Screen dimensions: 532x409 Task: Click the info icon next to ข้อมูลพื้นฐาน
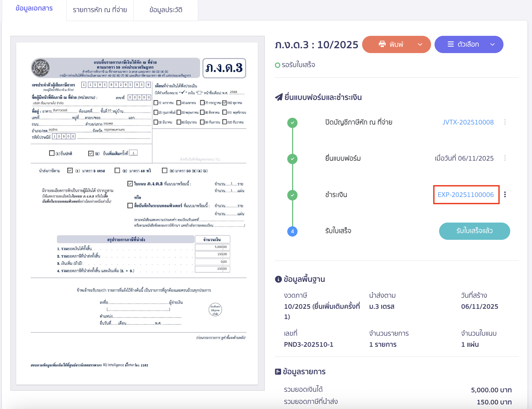click(278, 279)
